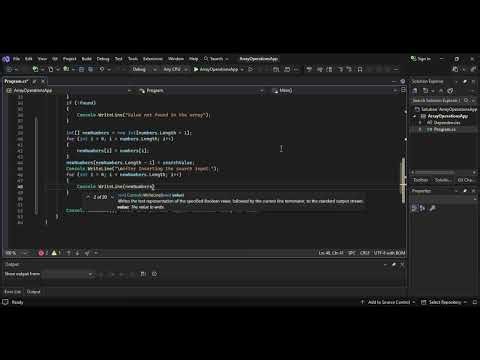Screen dimensions: 480x360
Task: Open the Window menu
Action: point(176,59)
